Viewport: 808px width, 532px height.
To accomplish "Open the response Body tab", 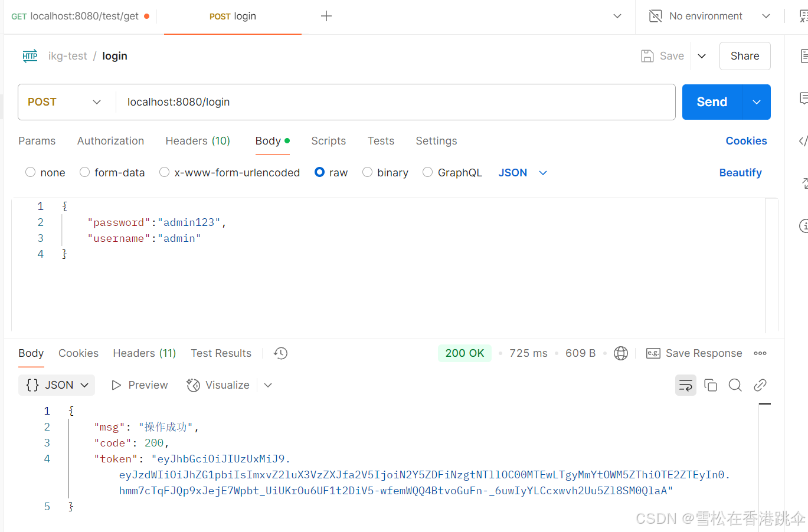I will tap(31, 353).
